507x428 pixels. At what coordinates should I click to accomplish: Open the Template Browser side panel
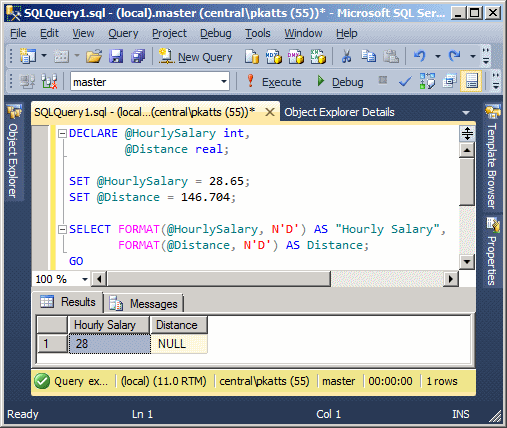click(x=492, y=157)
